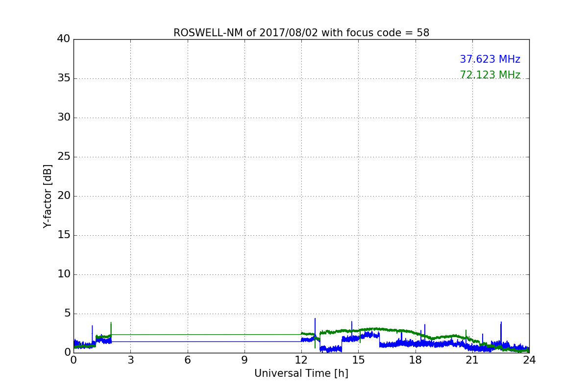Click the green curve peak near 16 hours
The height and width of the screenshot is (392, 588).
pyautogui.click(x=376, y=329)
